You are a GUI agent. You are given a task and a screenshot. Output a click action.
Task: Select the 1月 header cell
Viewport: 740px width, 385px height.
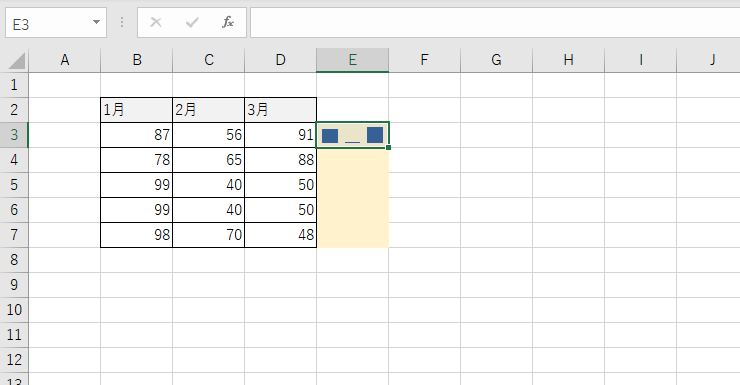pos(137,110)
